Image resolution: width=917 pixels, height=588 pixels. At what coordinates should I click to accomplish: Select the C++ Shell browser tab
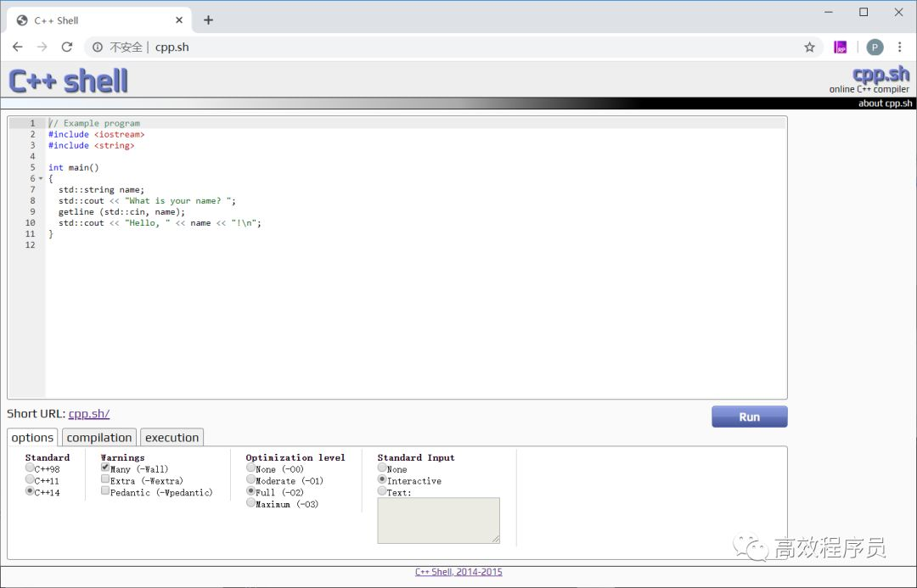[99, 20]
